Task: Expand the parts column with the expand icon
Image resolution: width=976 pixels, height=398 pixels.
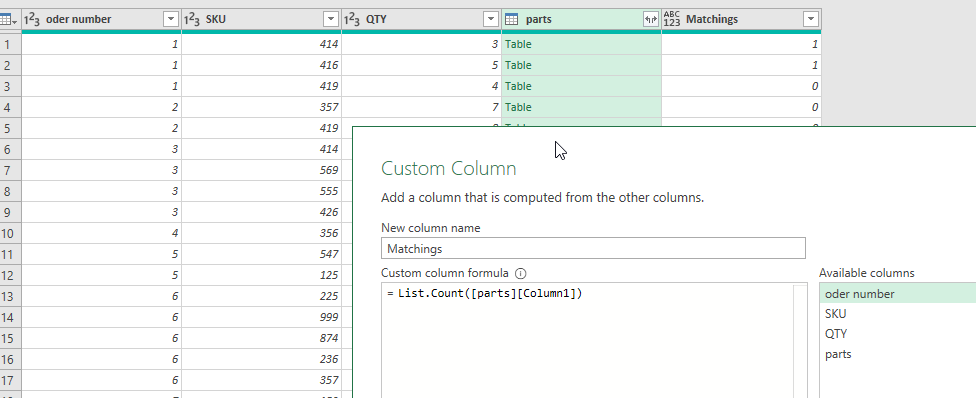Action: tap(650, 19)
